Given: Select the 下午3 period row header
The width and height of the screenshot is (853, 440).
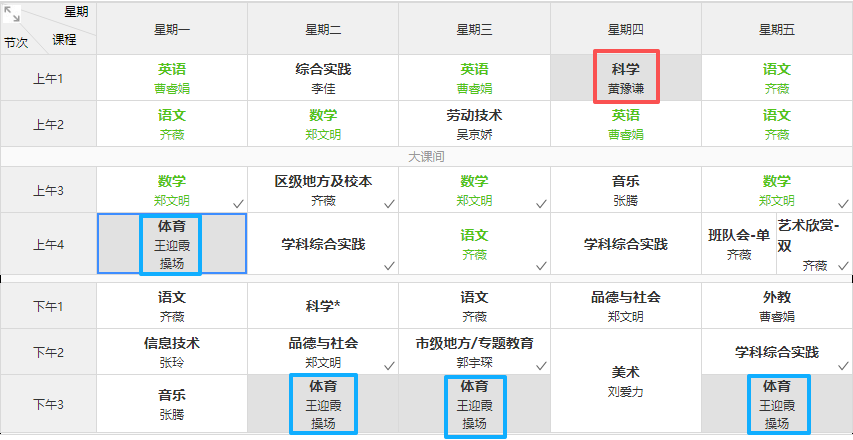Looking at the screenshot, I should pyautogui.click(x=48, y=404).
